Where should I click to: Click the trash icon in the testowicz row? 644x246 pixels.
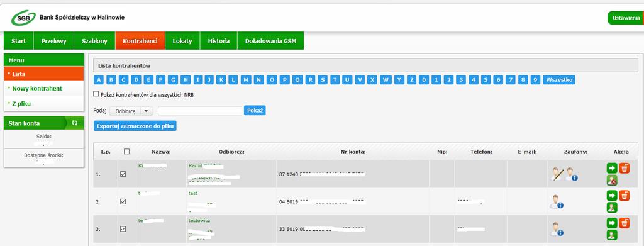(x=624, y=223)
